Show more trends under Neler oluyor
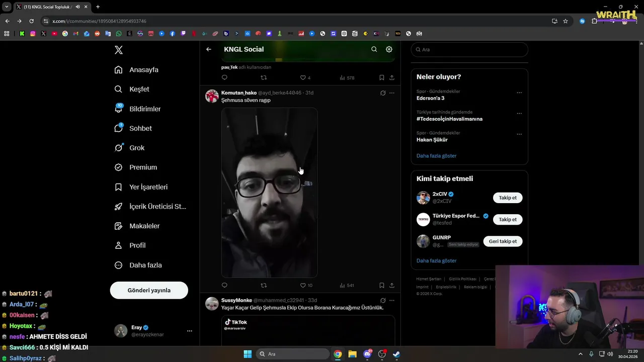644x362 pixels. [x=436, y=156]
